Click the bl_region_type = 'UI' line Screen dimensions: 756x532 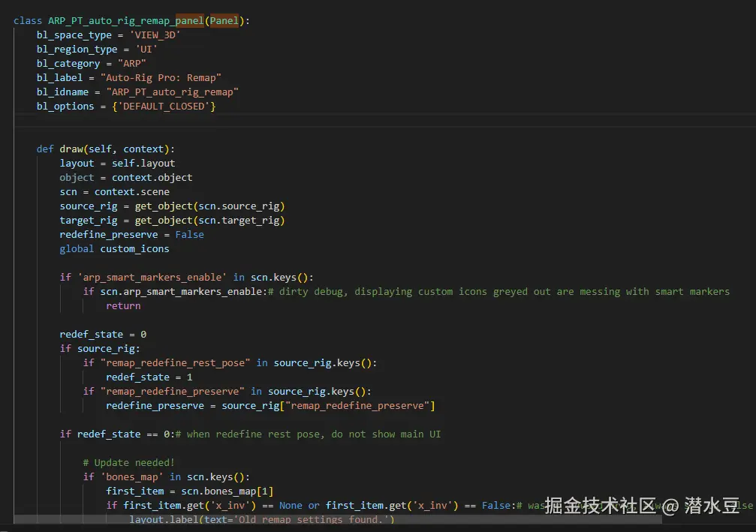coord(97,50)
